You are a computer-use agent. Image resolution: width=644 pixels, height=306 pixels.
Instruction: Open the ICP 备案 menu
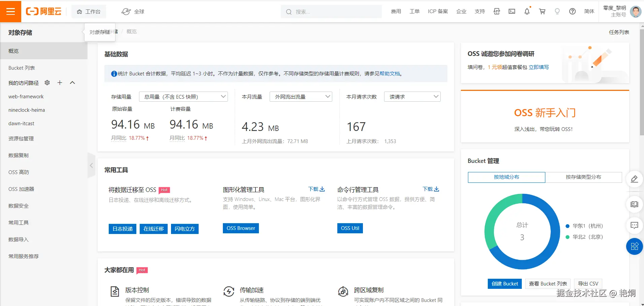coord(438,11)
